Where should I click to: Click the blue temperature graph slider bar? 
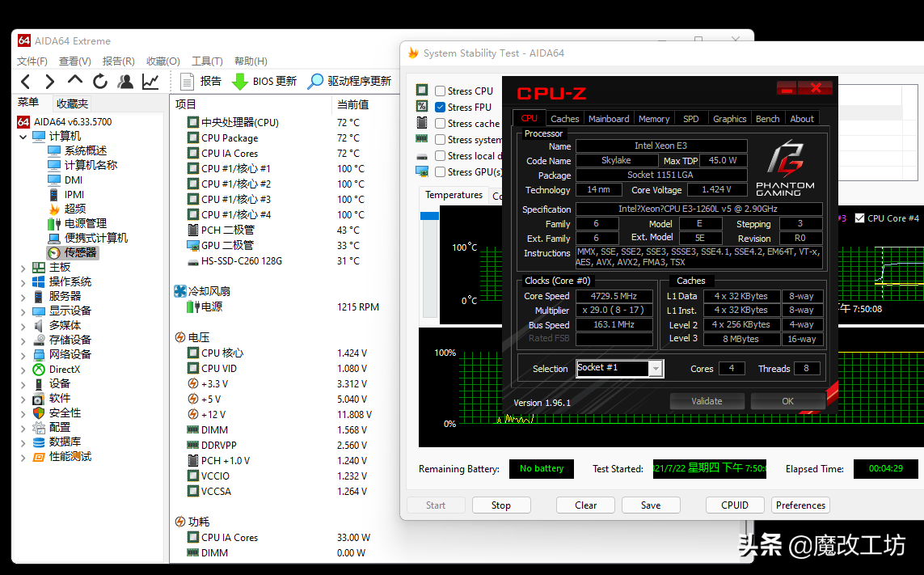(x=429, y=216)
